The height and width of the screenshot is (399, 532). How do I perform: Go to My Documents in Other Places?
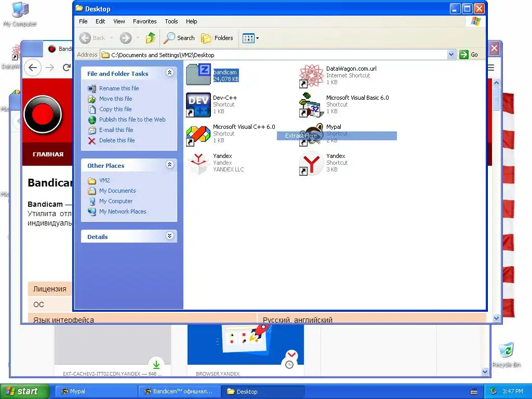pyautogui.click(x=117, y=191)
